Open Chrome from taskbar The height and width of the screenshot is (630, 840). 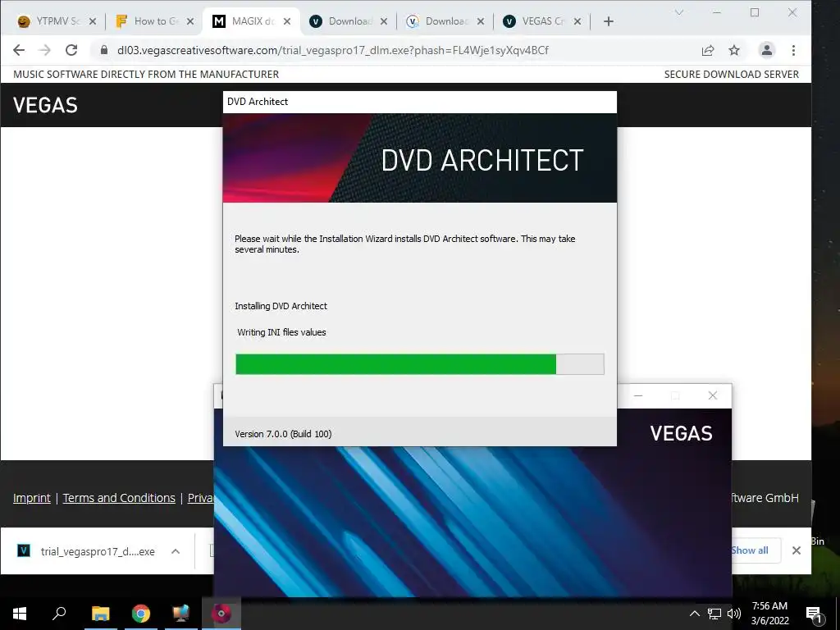141,614
